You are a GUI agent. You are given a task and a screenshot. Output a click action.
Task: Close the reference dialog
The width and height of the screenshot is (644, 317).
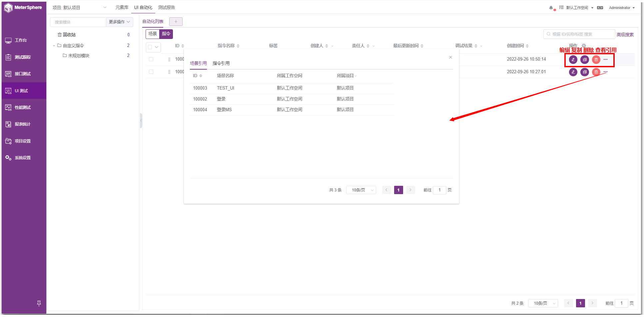[x=450, y=57]
